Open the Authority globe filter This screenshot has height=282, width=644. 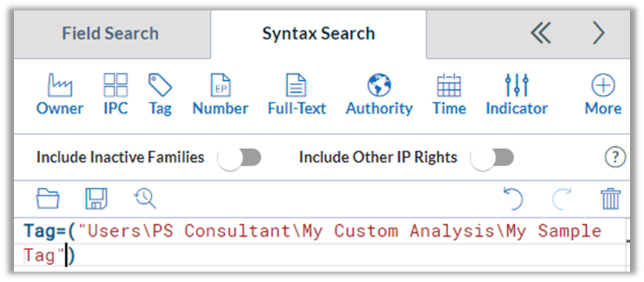(x=379, y=94)
